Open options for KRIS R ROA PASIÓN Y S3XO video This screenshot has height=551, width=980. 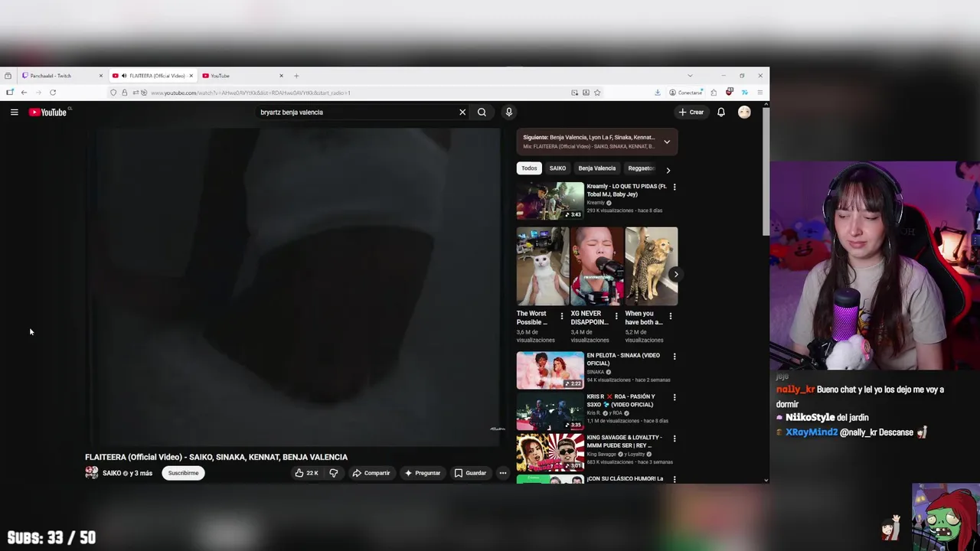coord(675,397)
